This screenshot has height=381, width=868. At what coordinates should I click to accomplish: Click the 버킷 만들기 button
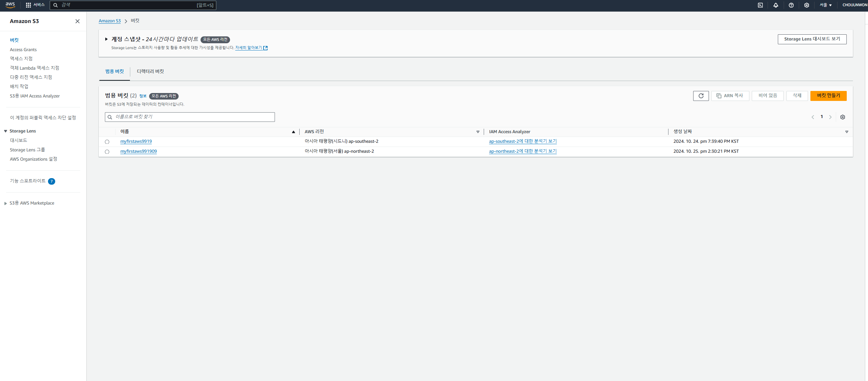(829, 96)
